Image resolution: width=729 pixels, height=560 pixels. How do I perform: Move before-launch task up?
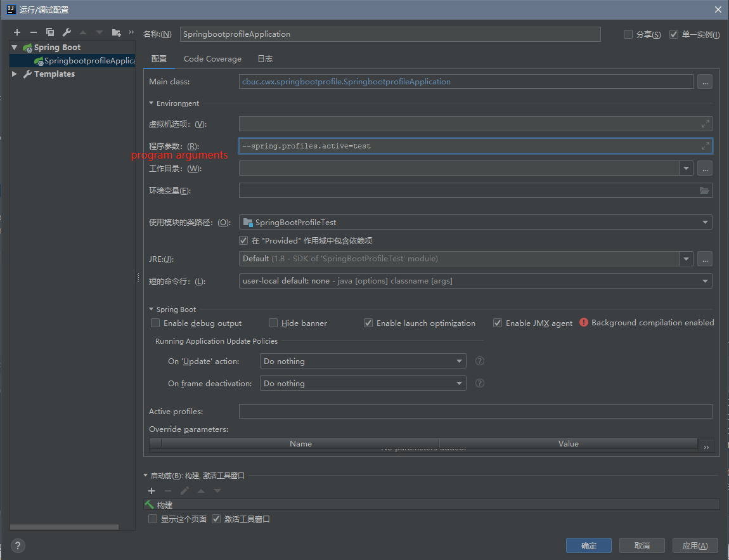(201, 491)
